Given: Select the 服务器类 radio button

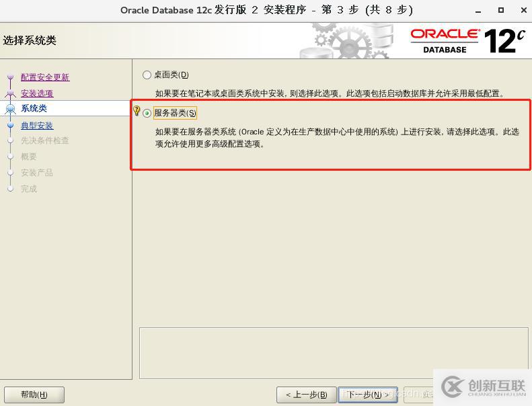Looking at the screenshot, I should [x=147, y=113].
